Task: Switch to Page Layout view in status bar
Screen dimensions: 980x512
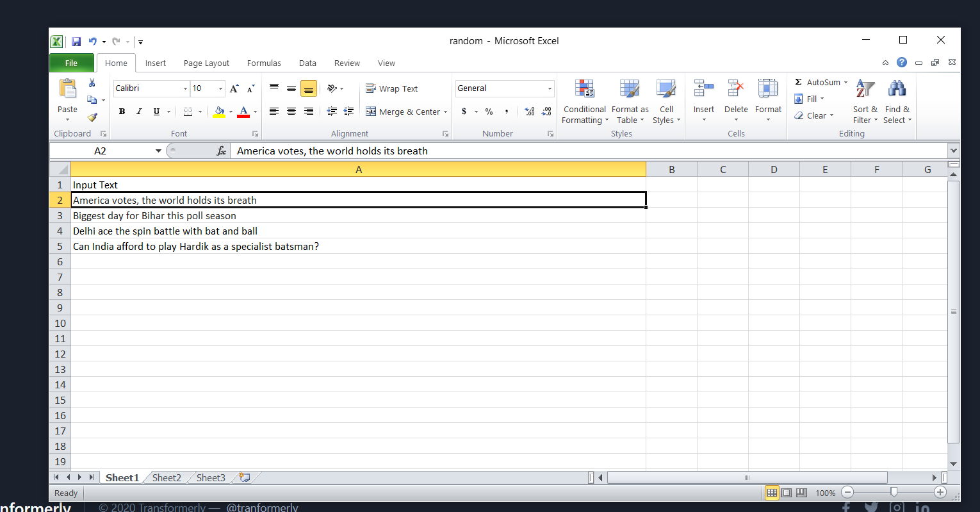Action: tap(787, 493)
